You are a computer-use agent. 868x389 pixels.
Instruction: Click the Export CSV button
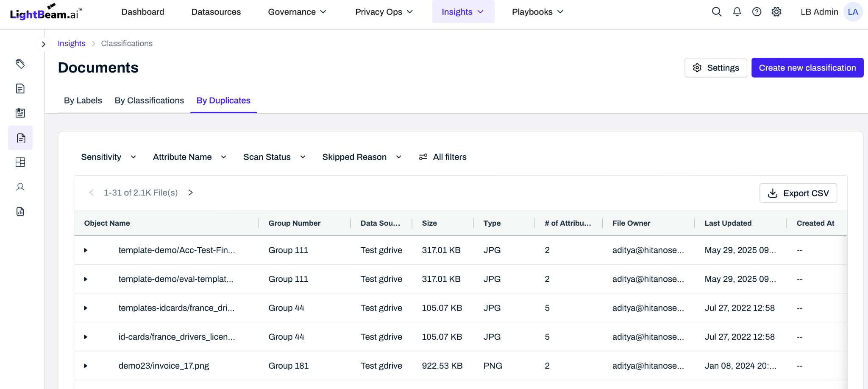point(798,193)
